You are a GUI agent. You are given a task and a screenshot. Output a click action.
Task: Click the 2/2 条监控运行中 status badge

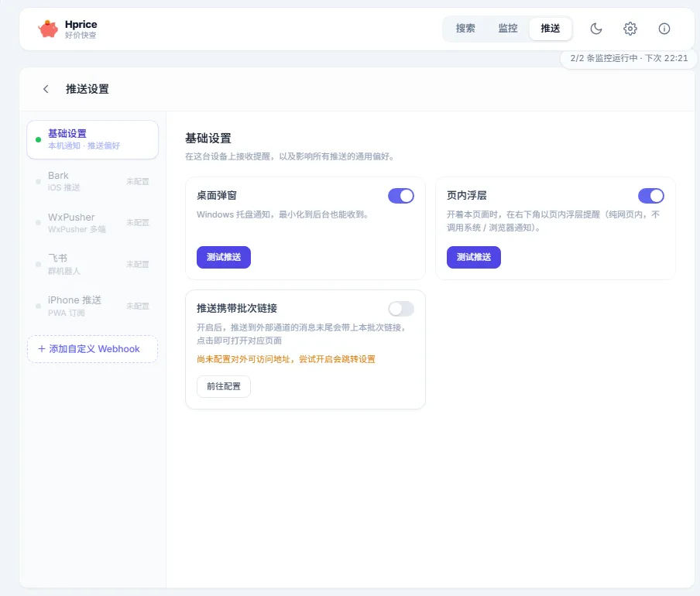[629, 59]
